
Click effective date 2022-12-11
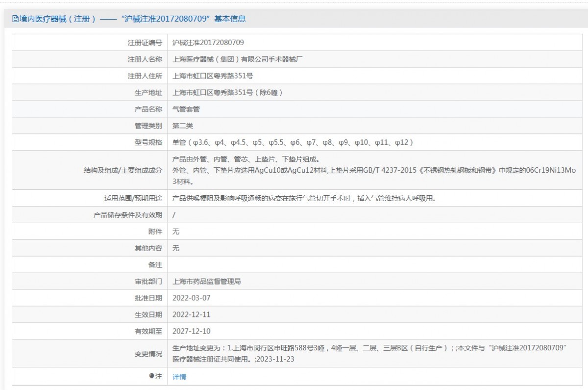192,314
